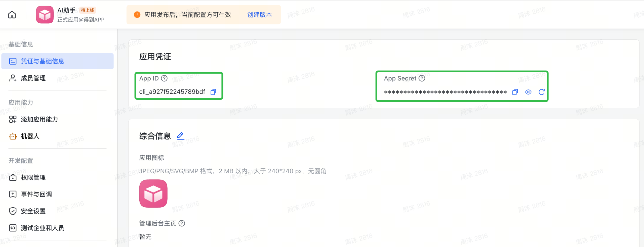The height and width of the screenshot is (247, 644).
Task: Open 成员管理 from the sidebar
Action: [x=33, y=78]
